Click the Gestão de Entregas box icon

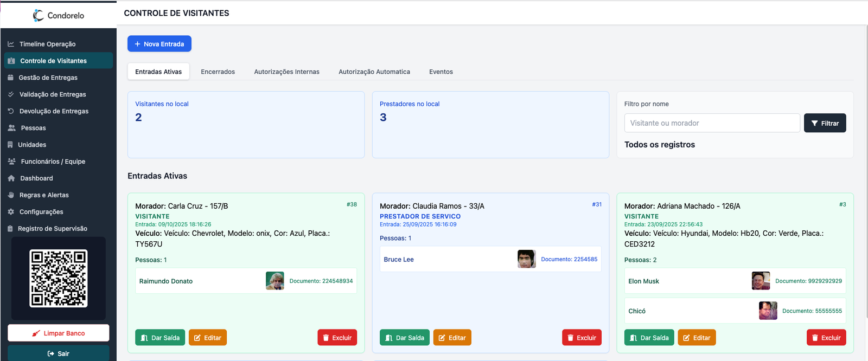11,78
